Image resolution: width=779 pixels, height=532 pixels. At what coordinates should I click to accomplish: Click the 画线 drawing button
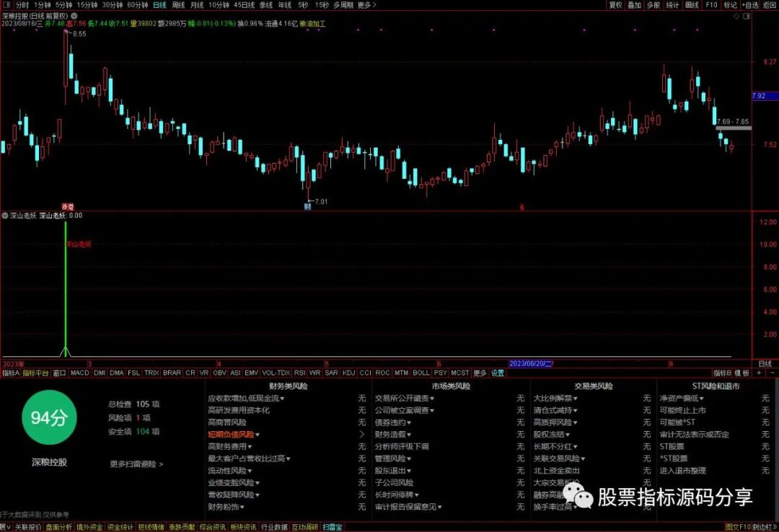(692, 5)
